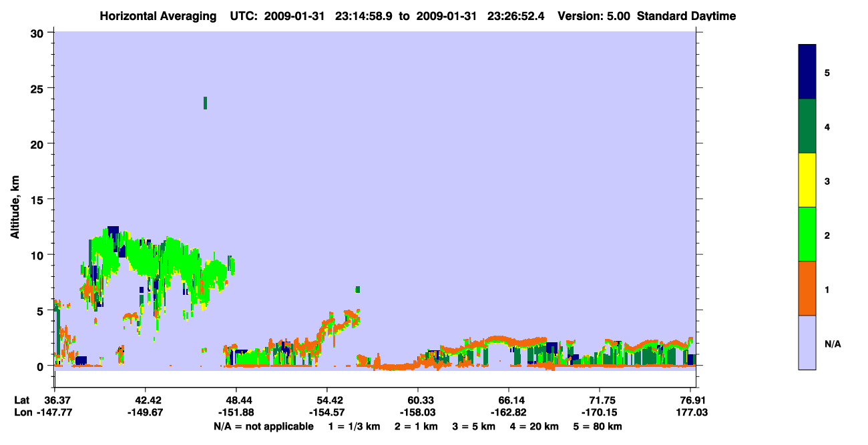Screen dimensions: 868x445
Task: Click 'Standard Daytime' in the title
Action: click(x=686, y=16)
